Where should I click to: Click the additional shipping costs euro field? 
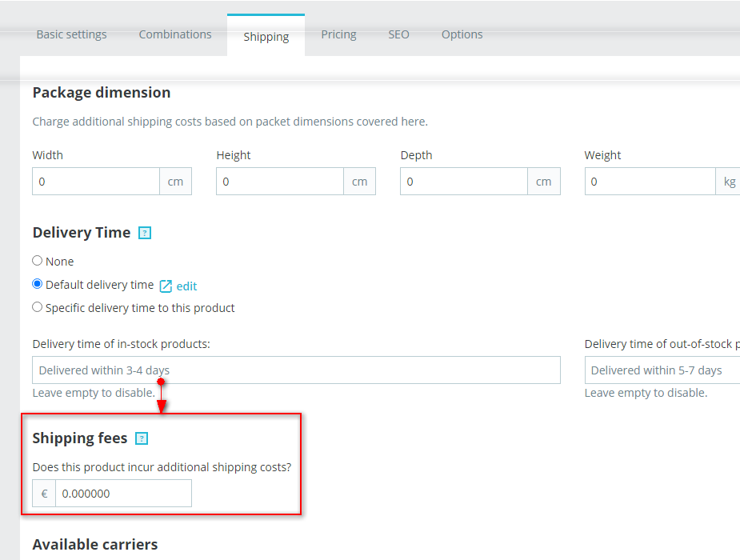click(x=124, y=494)
